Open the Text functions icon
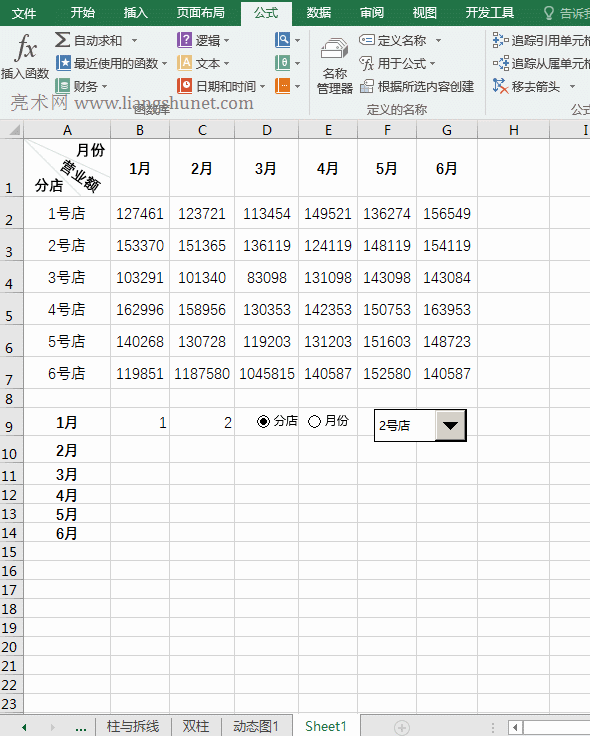This screenshot has width=590, height=736. point(184,62)
